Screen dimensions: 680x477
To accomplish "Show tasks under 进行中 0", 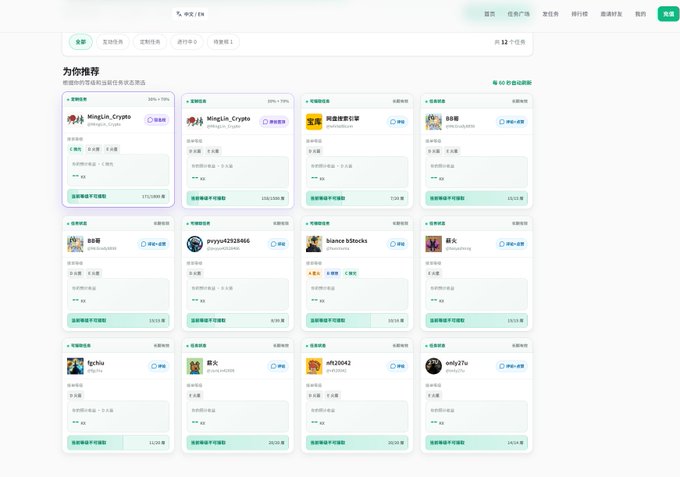I will (187, 42).
